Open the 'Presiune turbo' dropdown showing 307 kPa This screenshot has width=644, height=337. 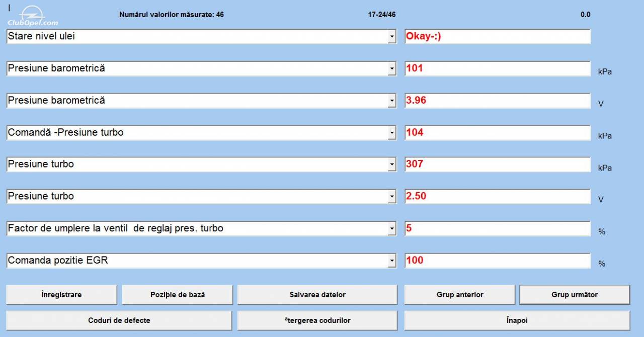(392, 164)
